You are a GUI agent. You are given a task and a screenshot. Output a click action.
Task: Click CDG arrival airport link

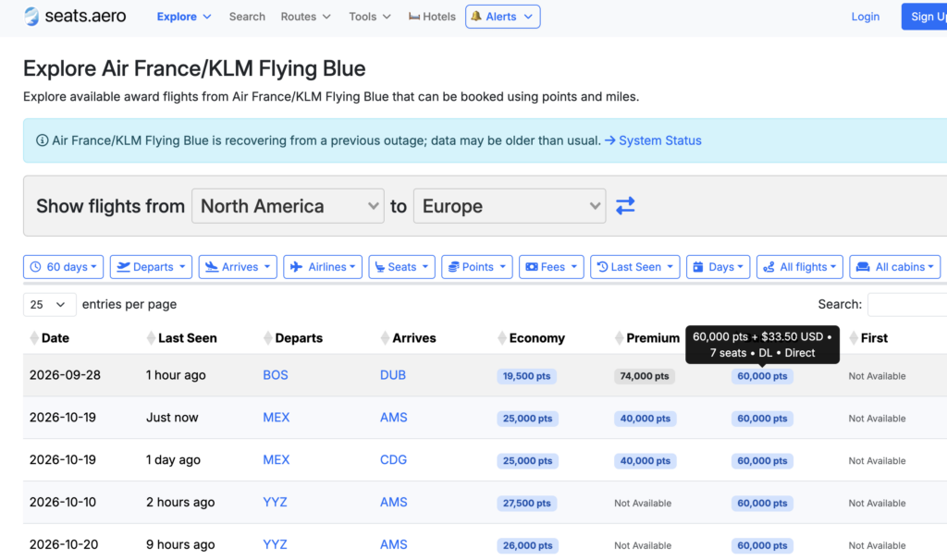[393, 460]
